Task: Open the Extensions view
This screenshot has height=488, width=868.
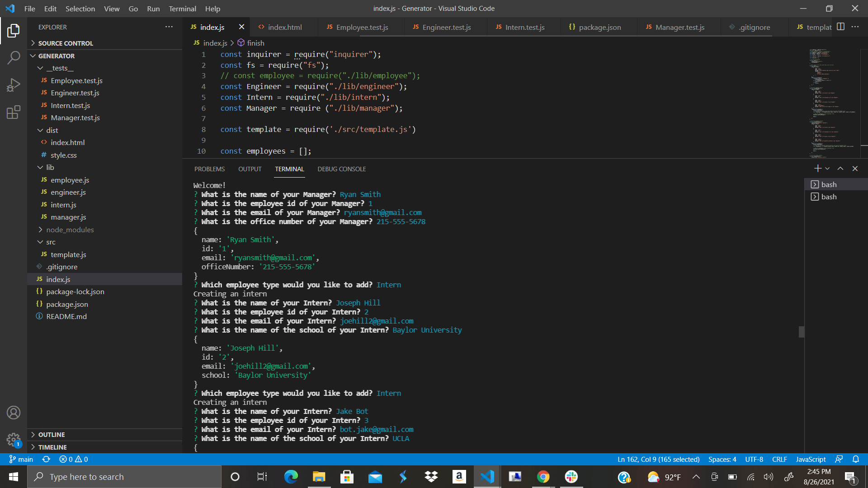Action: pyautogui.click(x=14, y=112)
